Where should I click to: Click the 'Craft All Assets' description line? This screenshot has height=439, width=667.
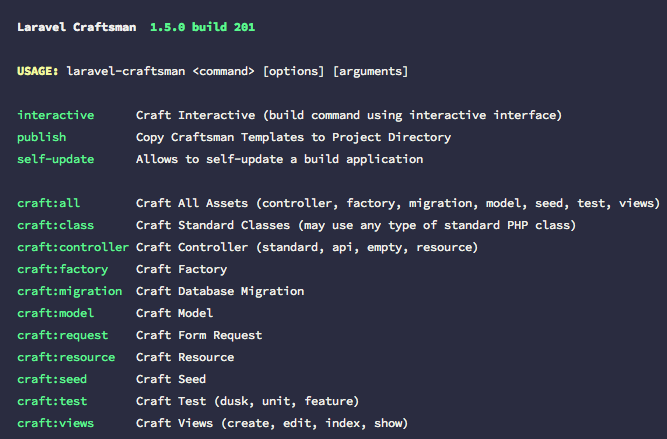coord(398,203)
